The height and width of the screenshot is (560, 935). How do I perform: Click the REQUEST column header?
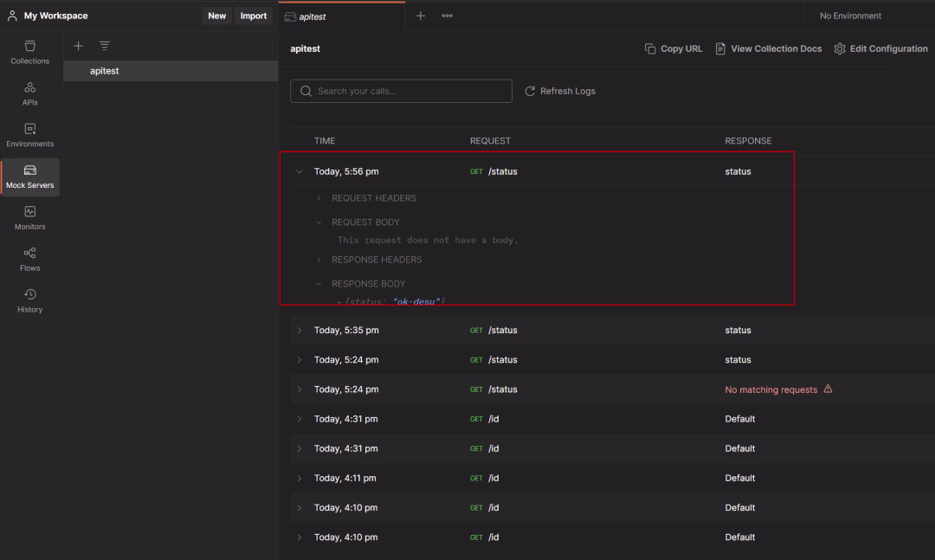[490, 141]
